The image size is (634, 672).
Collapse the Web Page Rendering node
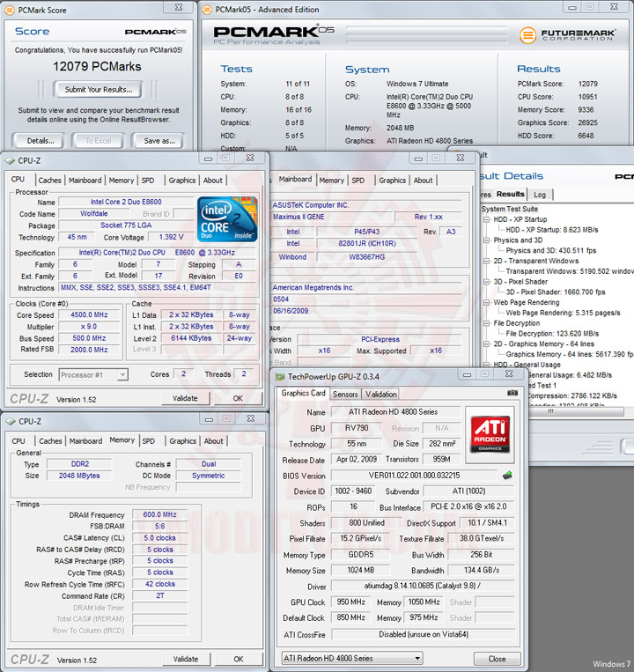487,303
